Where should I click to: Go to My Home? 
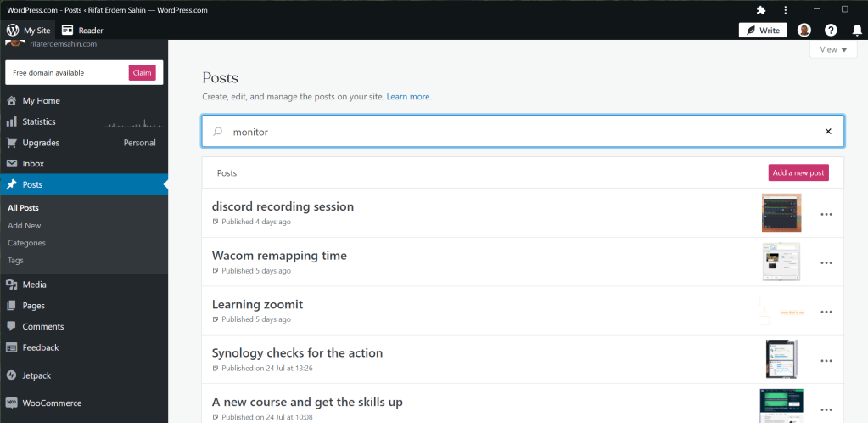click(84, 101)
